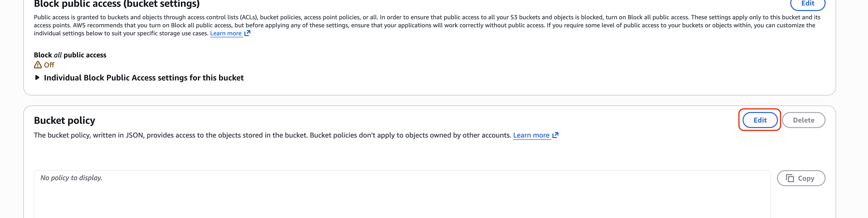Click the warning icon next to Off
Screen dimensions: 868x218
pos(38,65)
